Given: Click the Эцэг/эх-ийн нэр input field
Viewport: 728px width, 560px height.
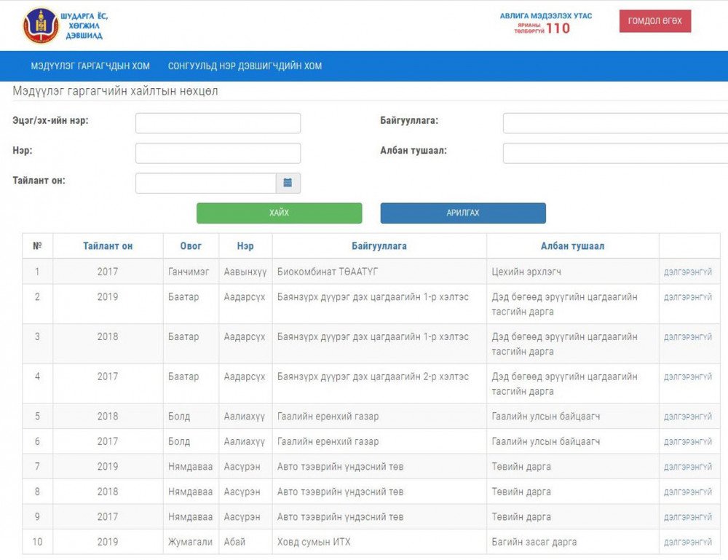Looking at the screenshot, I should pyautogui.click(x=218, y=123).
